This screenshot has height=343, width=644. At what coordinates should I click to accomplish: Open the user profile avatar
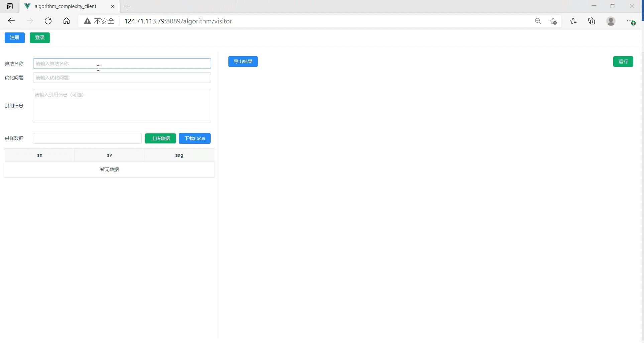[611, 21]
